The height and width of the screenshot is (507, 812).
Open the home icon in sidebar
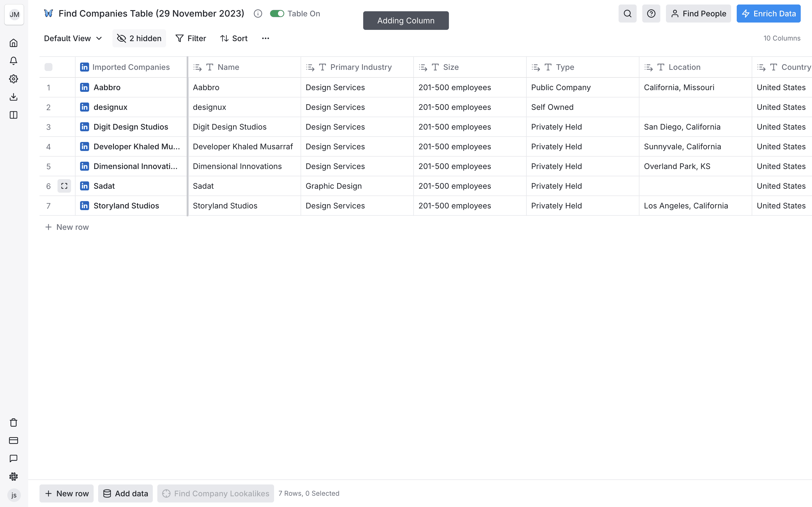click(x=14, y=43)
